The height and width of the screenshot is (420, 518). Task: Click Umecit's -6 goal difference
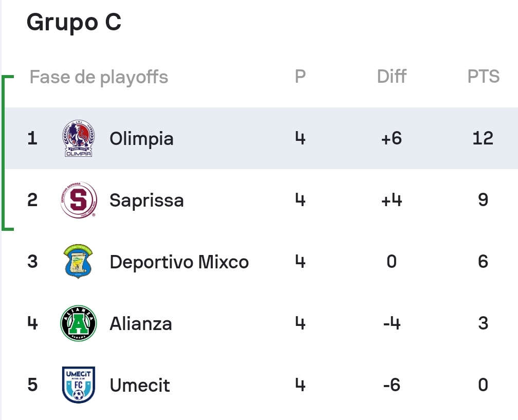coord(392,385)
